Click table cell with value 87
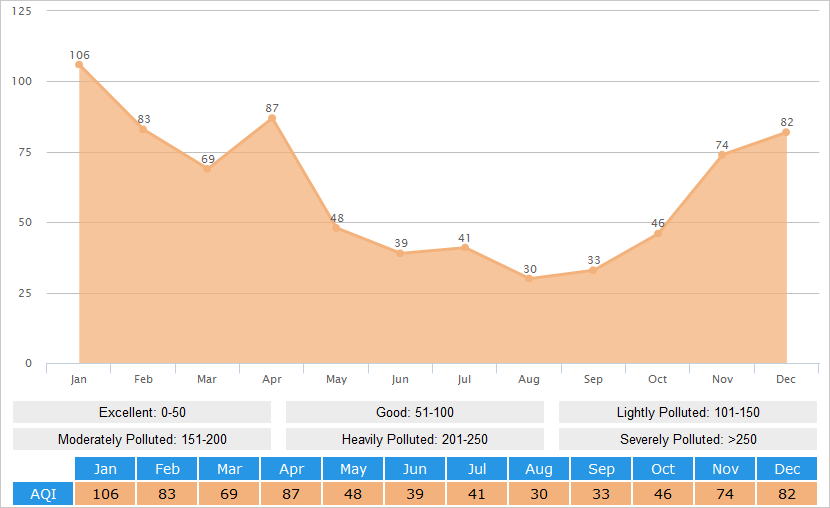This screenshot has height=508, width=830. [291, 494]
